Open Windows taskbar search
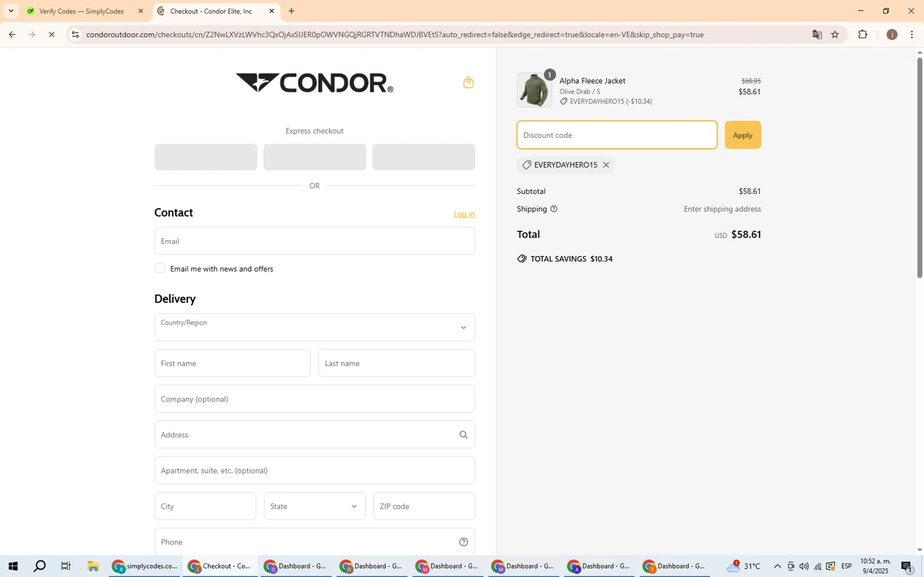Viewport: 924px width, 577px height. click(x=39, y=567)
